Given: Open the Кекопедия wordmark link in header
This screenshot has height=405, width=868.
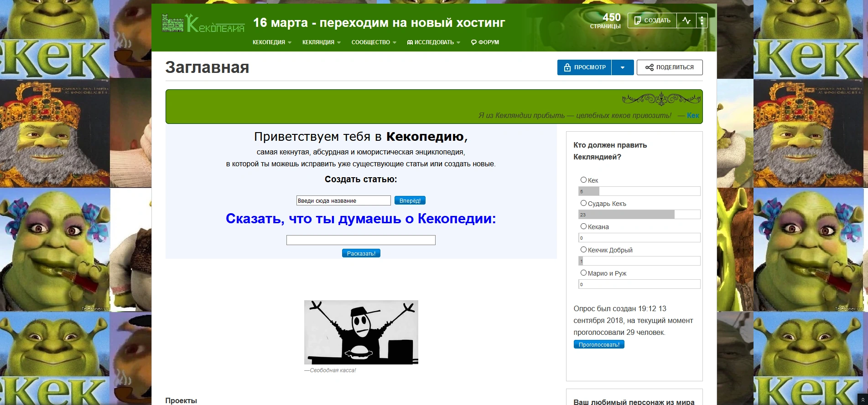Looking at the screenshot, I should point(215,24).
